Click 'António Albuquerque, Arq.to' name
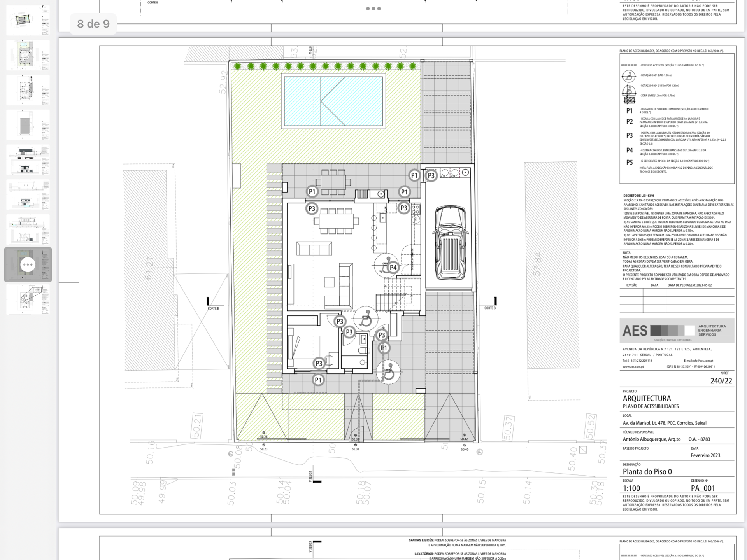Image resolution: width=747 pixels, height=560 pixels. click(652, 439)
